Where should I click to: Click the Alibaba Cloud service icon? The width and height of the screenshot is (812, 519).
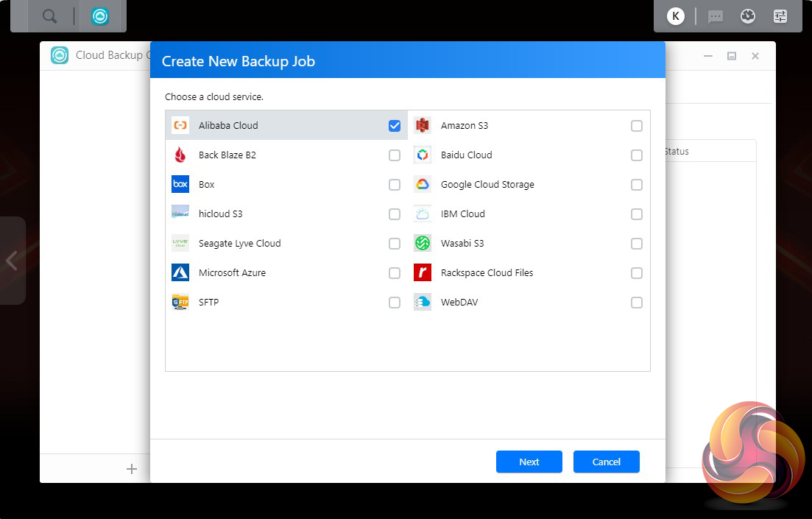tap(180, 125)
